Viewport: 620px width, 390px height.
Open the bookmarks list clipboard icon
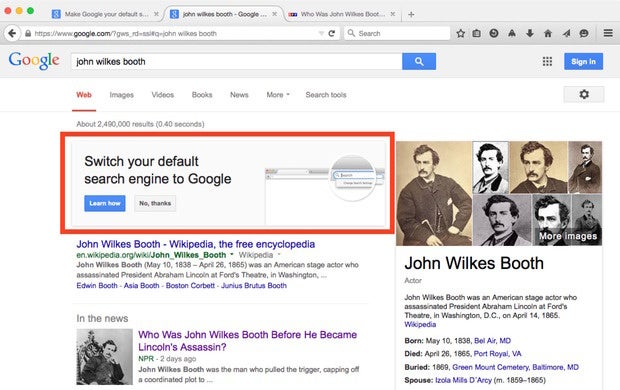477,34
